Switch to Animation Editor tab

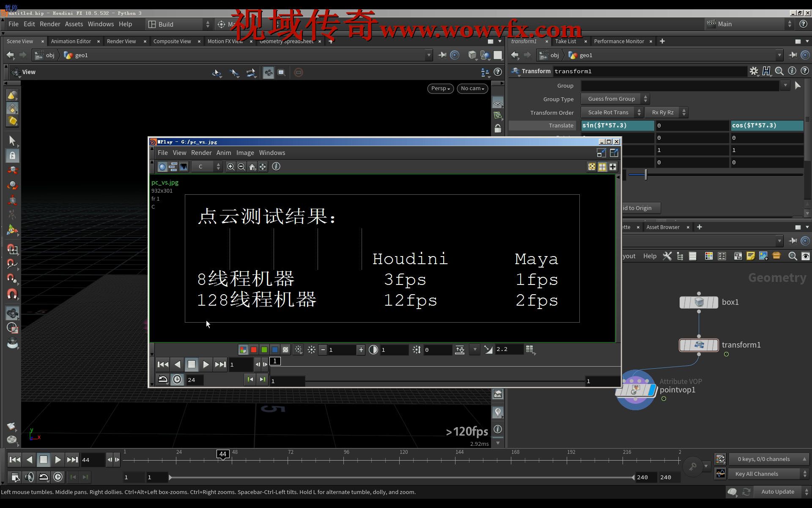(x=71, y=41)
